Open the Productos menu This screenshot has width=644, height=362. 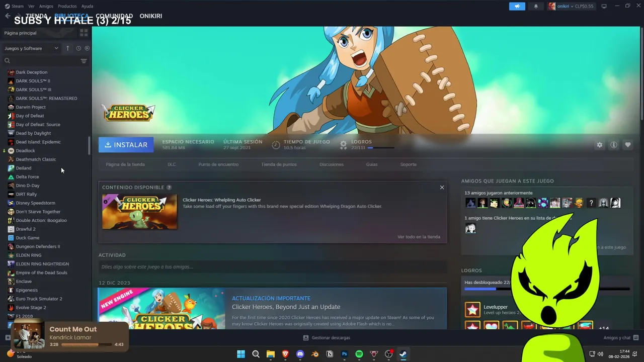(67, 6)
